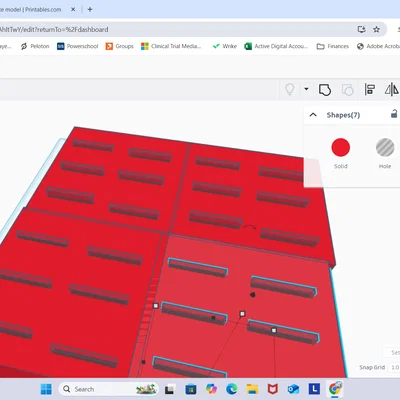This screenshot has width=400, height=400.
Task: Open Copilot from the taskbar
Action: pyautogui.click(x=211, y=389)
